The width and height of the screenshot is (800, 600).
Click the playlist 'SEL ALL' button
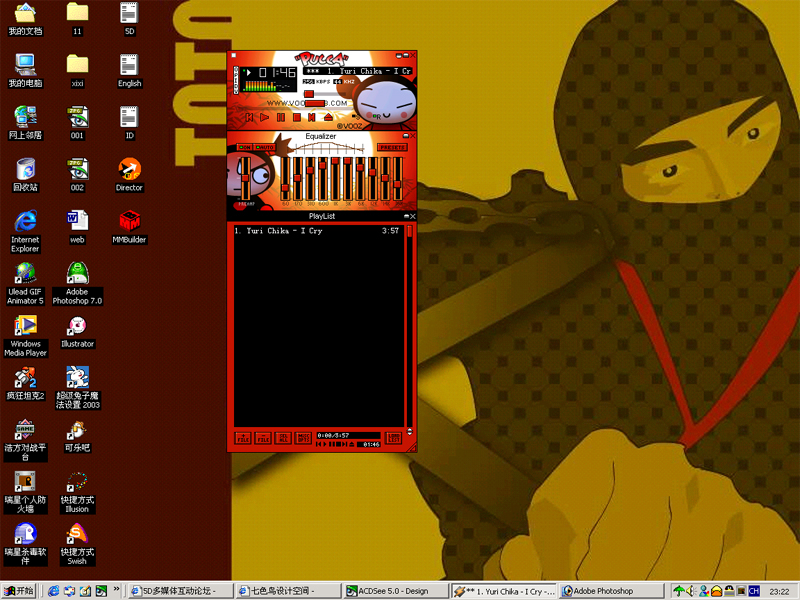[283, 438]
